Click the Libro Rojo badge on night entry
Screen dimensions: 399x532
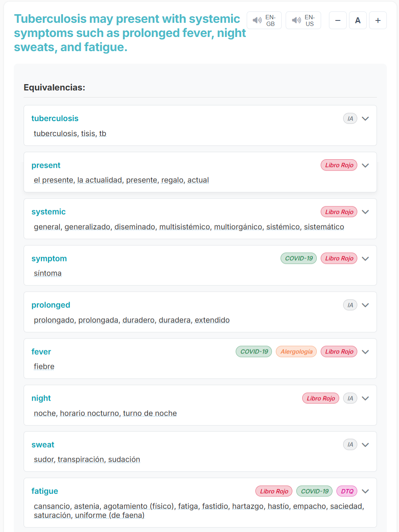(321, 398)
